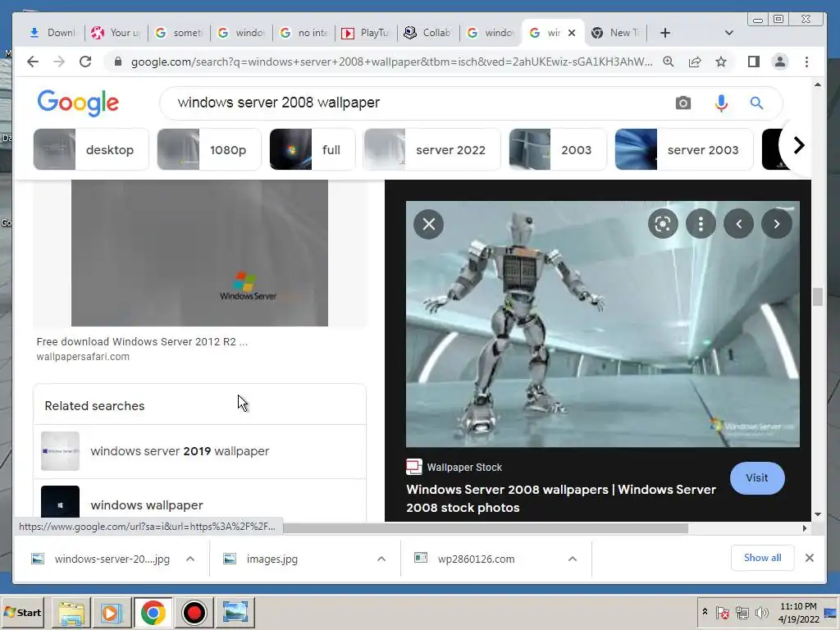Switch to the 'Your u' tab
The image size is (840, 630).
(116, 33)
